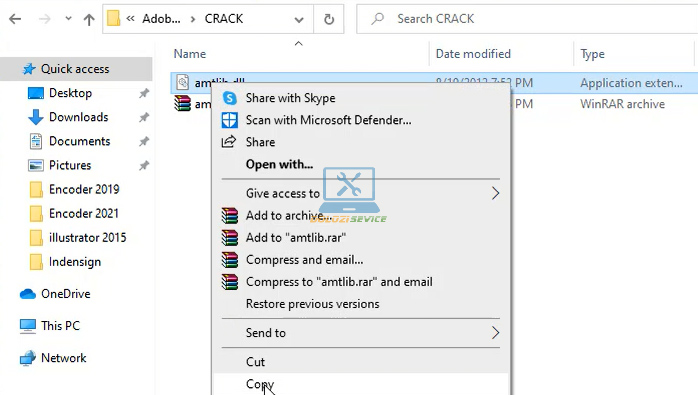Open illustrator 2015 folder in sidebar
This screenshot has height=395, width=698.
pyautogui.click(x=87, y=237)
